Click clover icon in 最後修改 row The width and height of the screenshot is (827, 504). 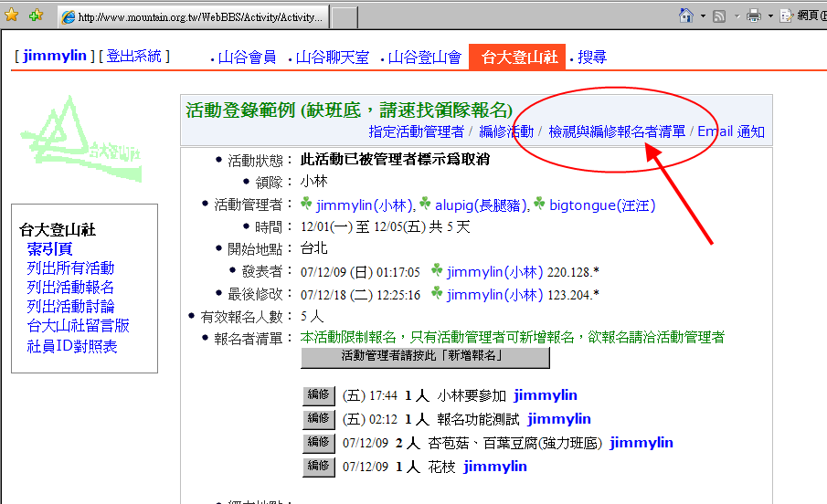(x=437, y=292)
